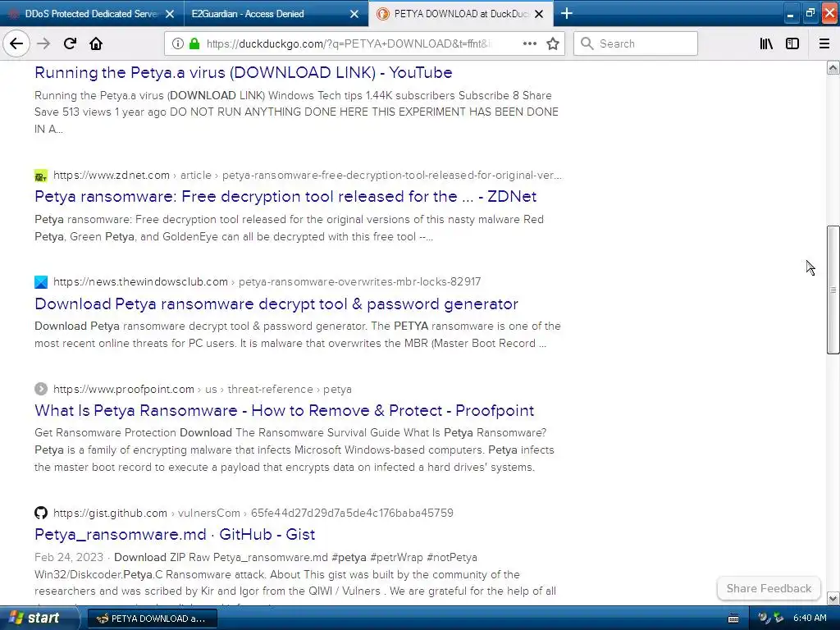Screen dimensions: 840x630
Task: Close the E2Guardian Access Denied tab
Action: [354, 14]
